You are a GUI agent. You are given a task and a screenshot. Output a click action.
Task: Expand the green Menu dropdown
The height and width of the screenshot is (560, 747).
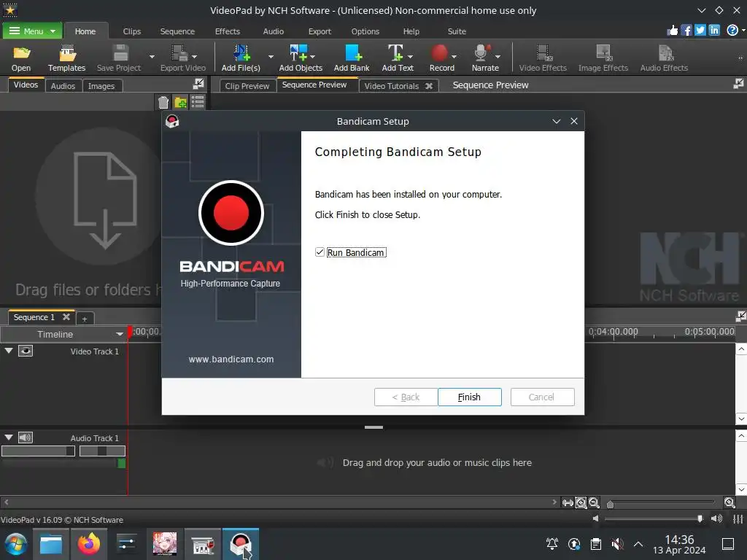pyautogui.click(x=32, y=31)
